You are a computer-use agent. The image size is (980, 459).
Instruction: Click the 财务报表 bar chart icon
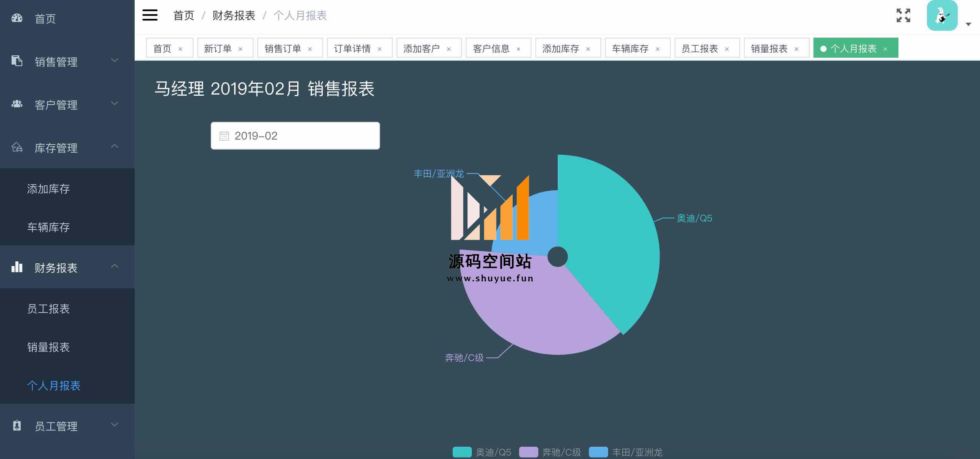click(17, 267)
